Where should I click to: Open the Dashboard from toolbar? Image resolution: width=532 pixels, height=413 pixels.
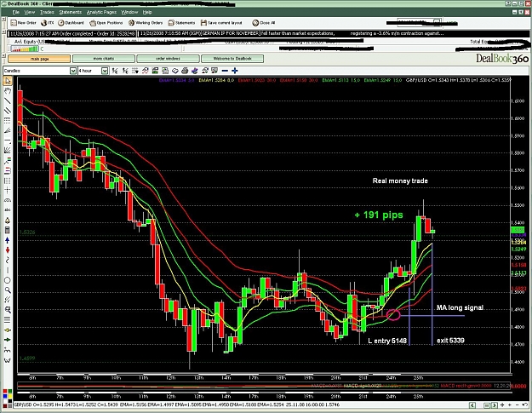[x=71, y=23]
